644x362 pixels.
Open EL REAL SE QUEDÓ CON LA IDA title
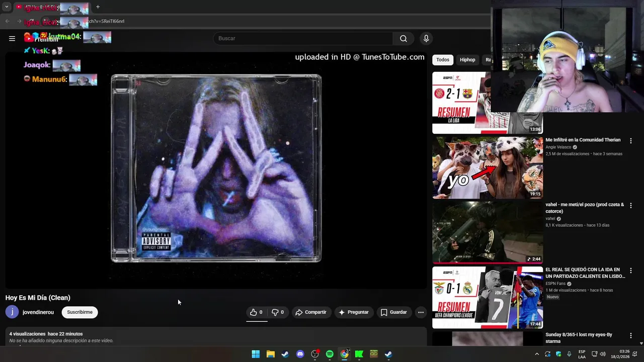coord(585,273)
